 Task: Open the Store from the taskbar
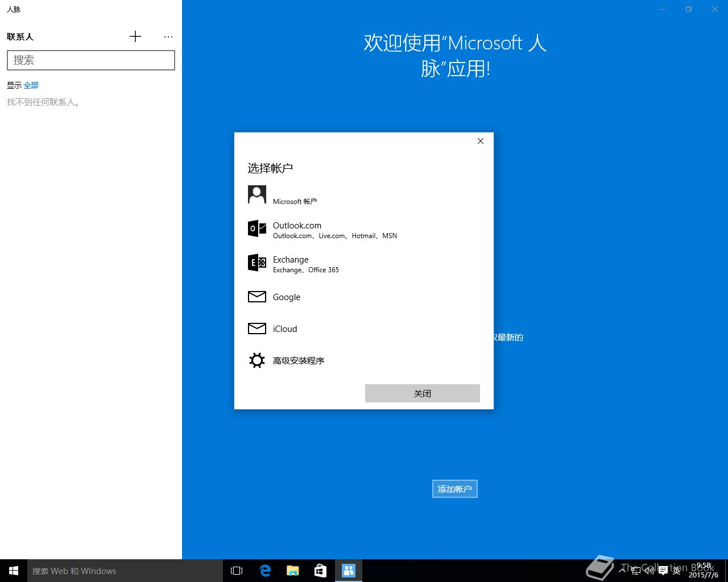pyautogui.click(x=320, y=571)
